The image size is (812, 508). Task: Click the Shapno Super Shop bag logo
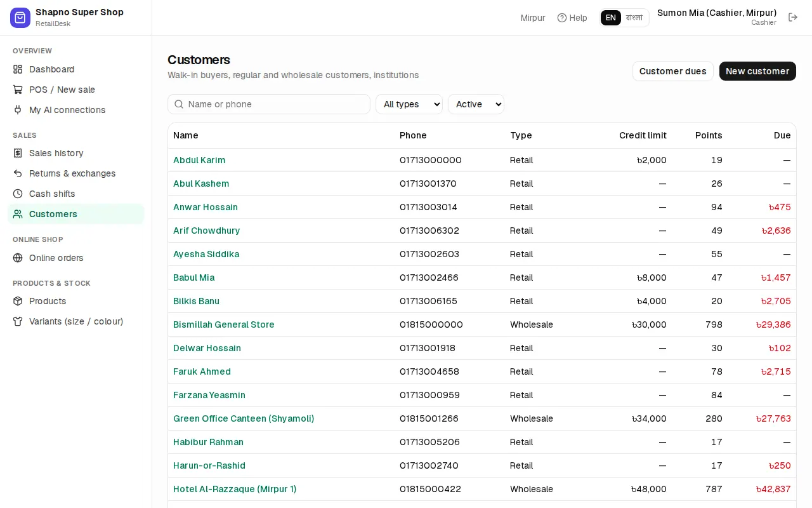(20, 18)
